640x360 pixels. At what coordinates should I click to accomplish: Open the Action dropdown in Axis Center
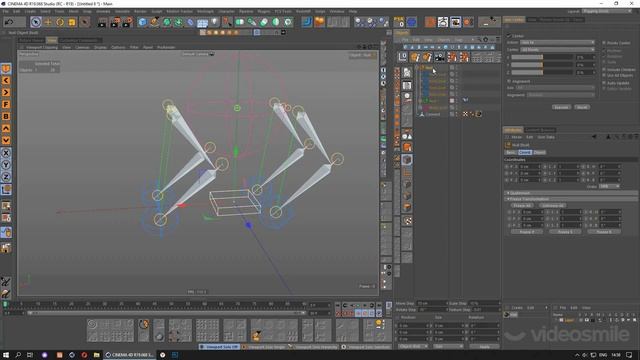[x=557, y=42]
